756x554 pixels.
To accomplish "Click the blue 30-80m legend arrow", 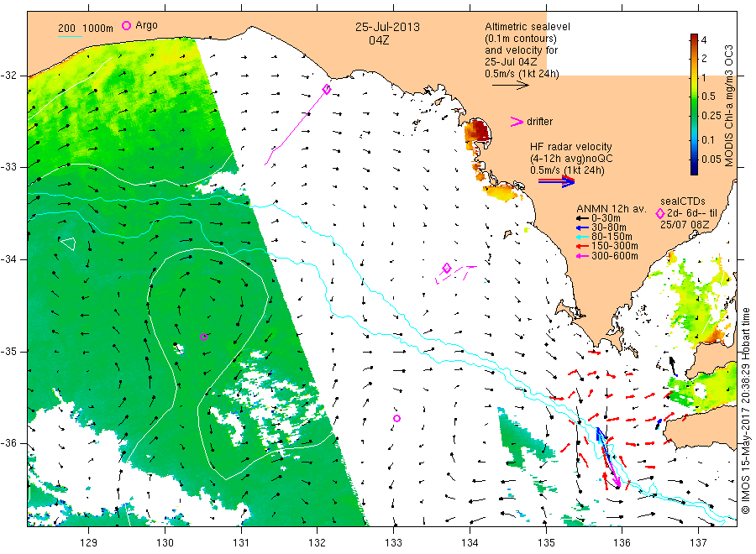I will [583, 227].
